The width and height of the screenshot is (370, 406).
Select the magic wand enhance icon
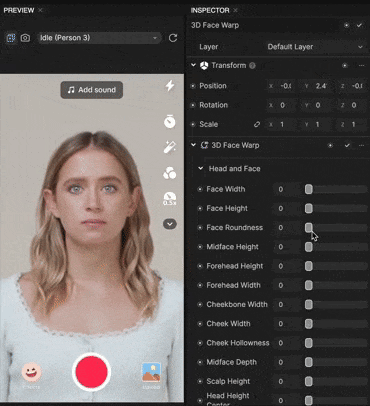(170, 147)
